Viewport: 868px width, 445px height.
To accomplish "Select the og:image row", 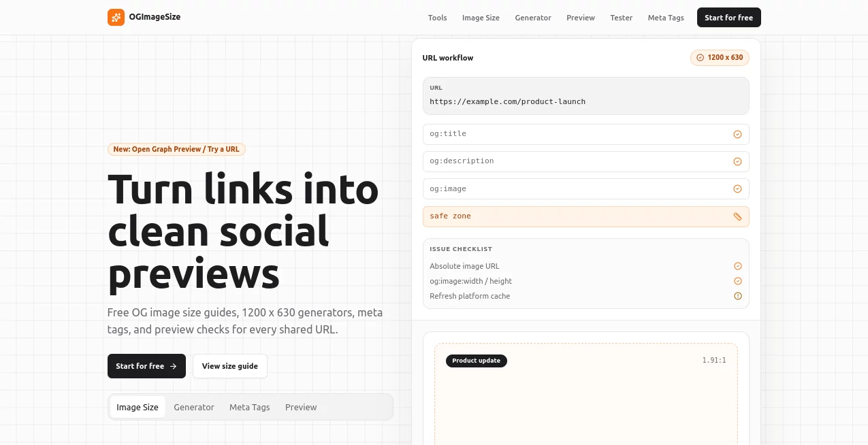I will pos(586,189).
